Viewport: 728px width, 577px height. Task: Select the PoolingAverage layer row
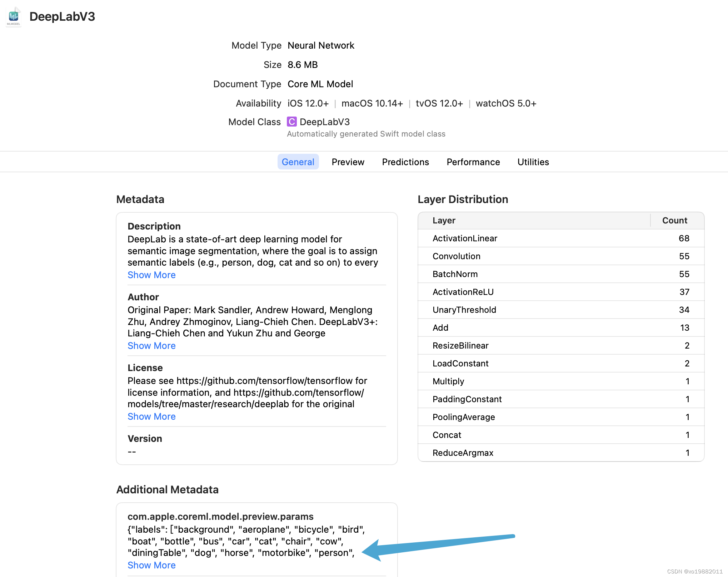tap(561, 417)
